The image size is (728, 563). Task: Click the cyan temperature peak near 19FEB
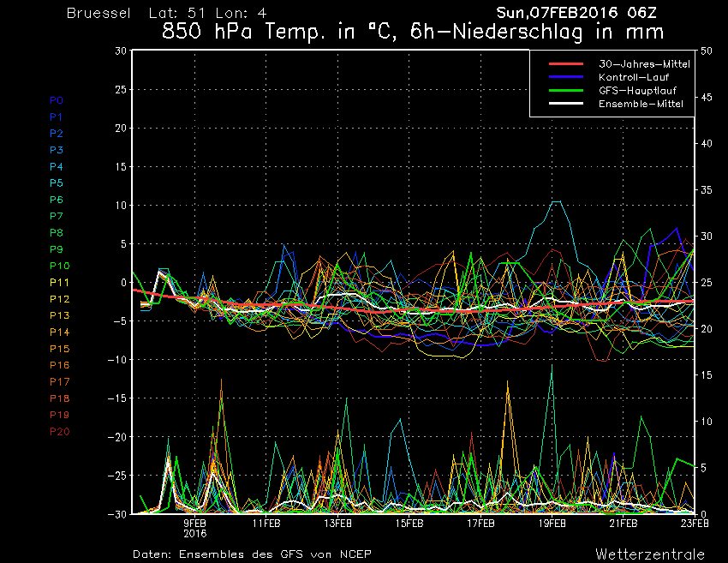[x=556, y=202]
